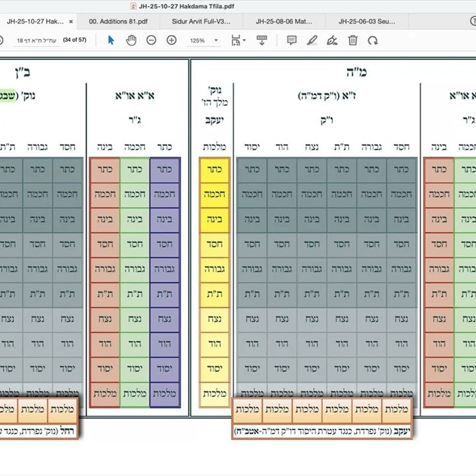
Task: Click the יעקב header above the yellow column
Action: [215, 120]
